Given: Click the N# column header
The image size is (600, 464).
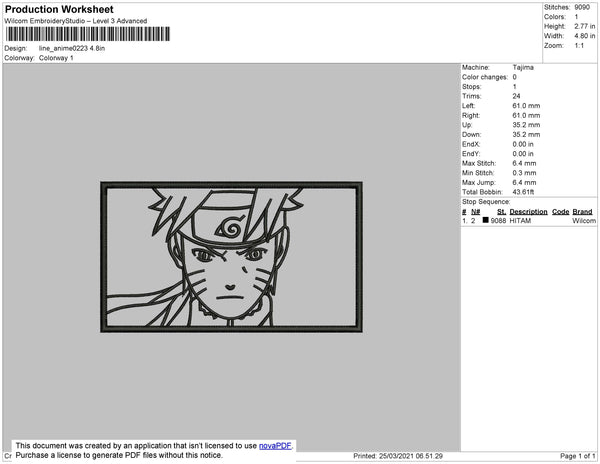Looking at the screenshot, I should click(476, 212).
